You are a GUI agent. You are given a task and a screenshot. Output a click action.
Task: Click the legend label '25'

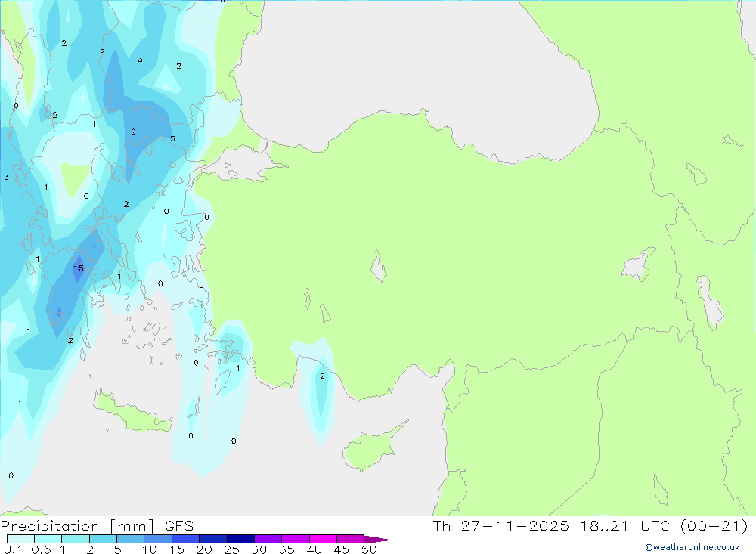231,549
